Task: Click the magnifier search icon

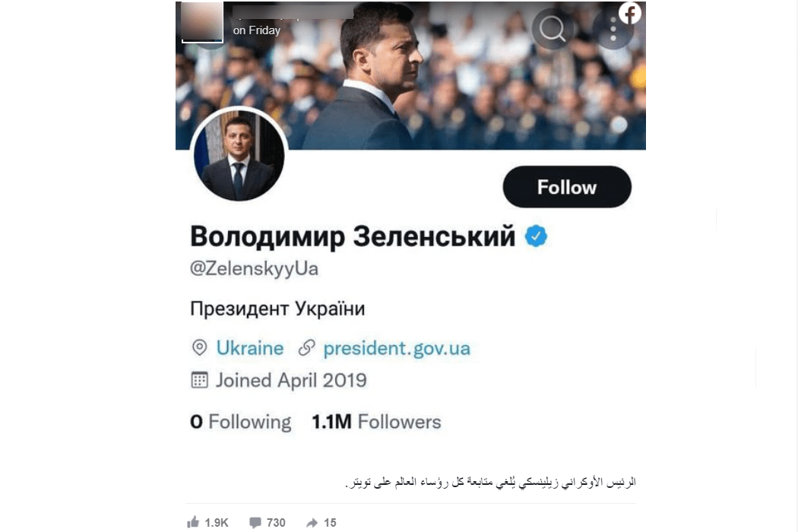Action: click(553, 30)
